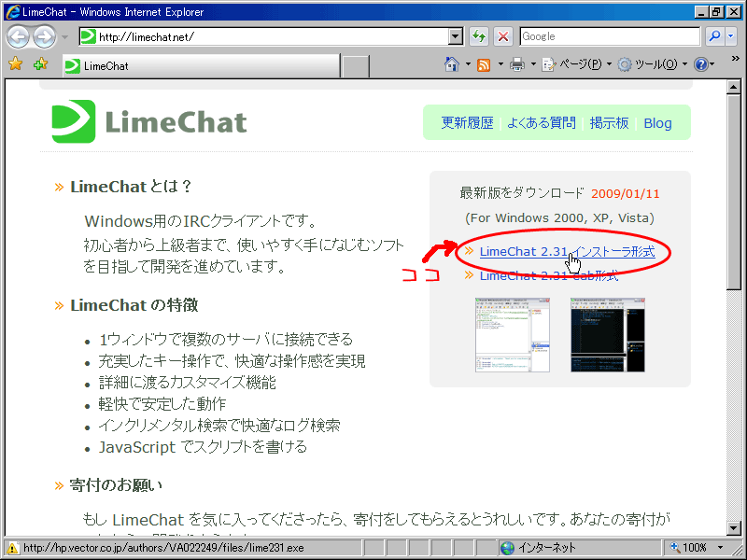Image resolution: width=747 pixels, height=560 pixels.
Task: Open the dark theme screenshot thumbnail
Action: point(608,335)
